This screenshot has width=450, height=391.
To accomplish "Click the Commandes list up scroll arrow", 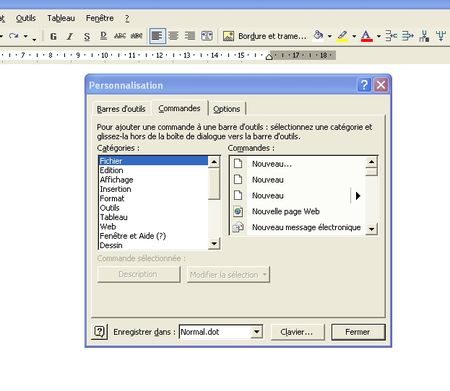I will click(x=371, y=162).
